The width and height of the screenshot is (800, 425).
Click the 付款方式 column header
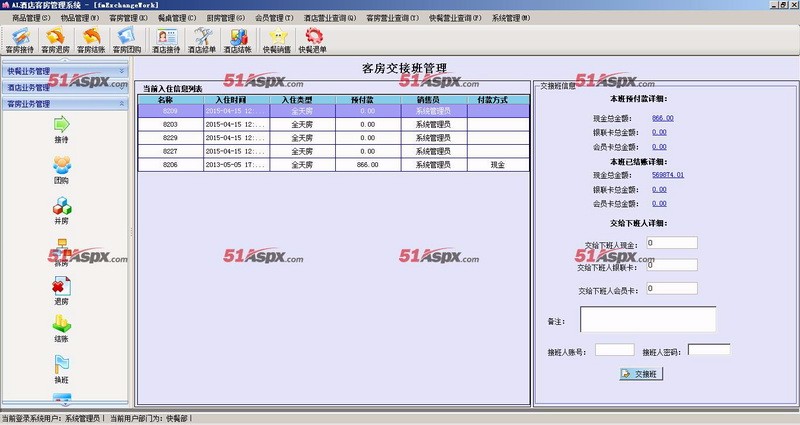tap(498, 100)
